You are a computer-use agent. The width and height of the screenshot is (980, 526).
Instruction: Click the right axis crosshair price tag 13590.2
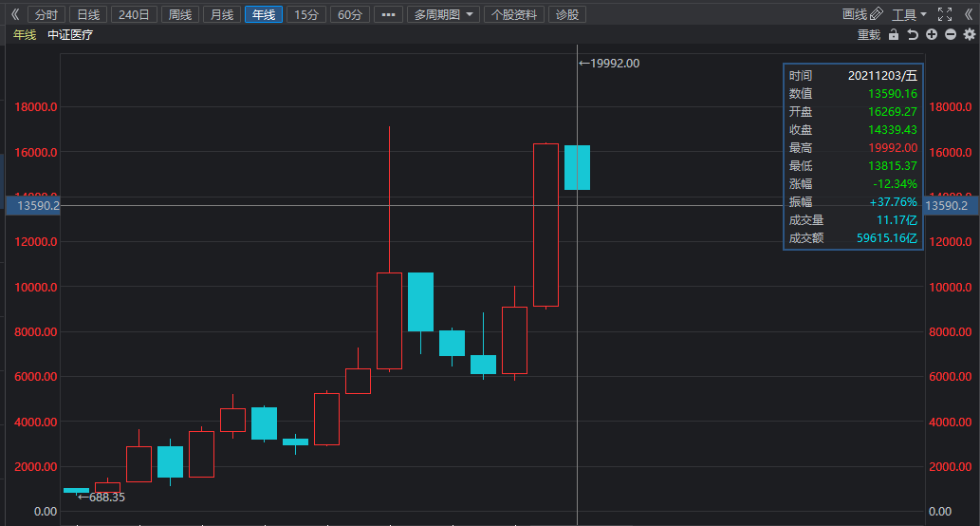[951, 206]
